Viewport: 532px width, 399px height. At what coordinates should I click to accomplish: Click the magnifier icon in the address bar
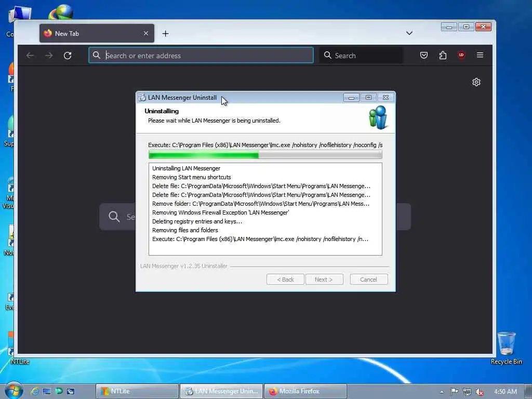(x=97, y=55)
